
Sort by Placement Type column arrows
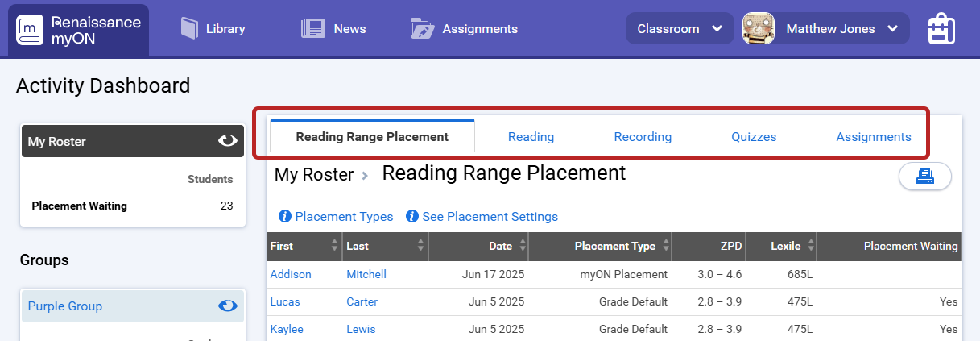coord(666,246)
